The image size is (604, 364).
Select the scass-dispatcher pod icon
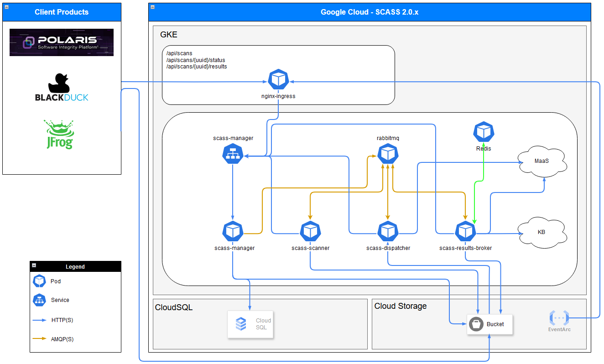point(388,230)
